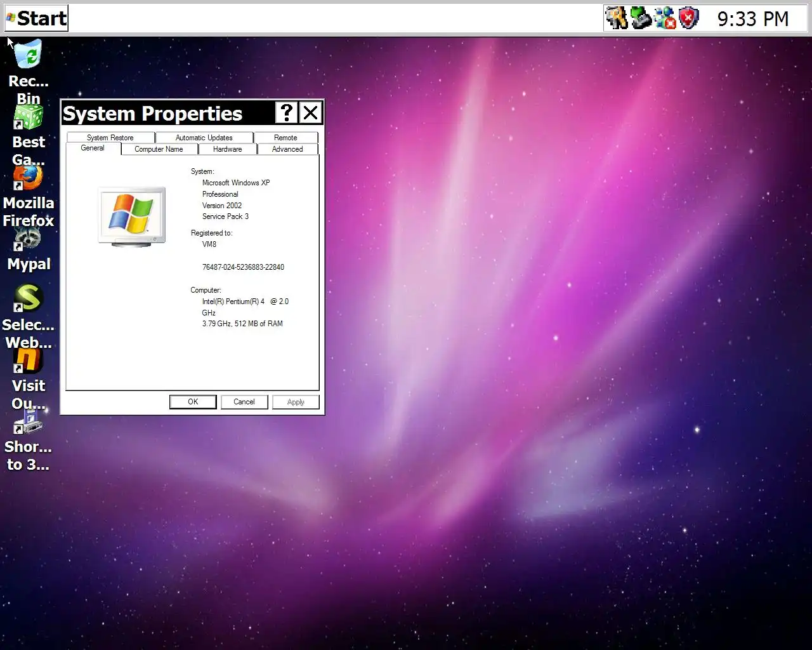Click the Safely Remove Hardware tray icon
The height and width of the screenshot is (650, 812).
pos(641,18)
